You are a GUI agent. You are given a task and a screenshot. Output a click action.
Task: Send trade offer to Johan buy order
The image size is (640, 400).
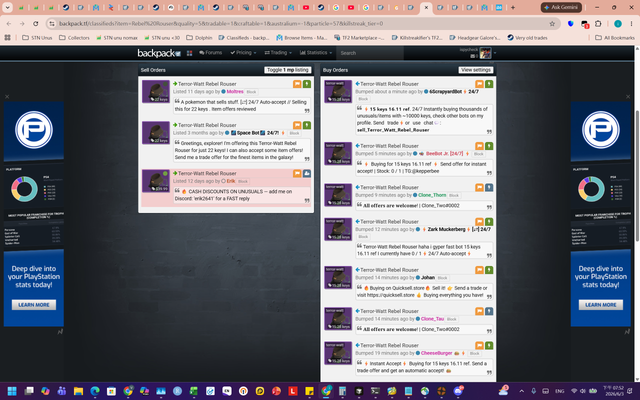[x=489, y=270]
